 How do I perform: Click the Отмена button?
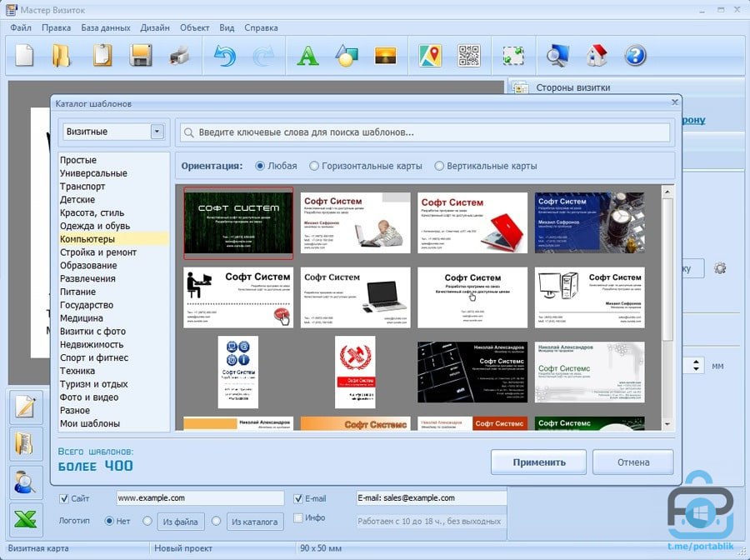633,462
